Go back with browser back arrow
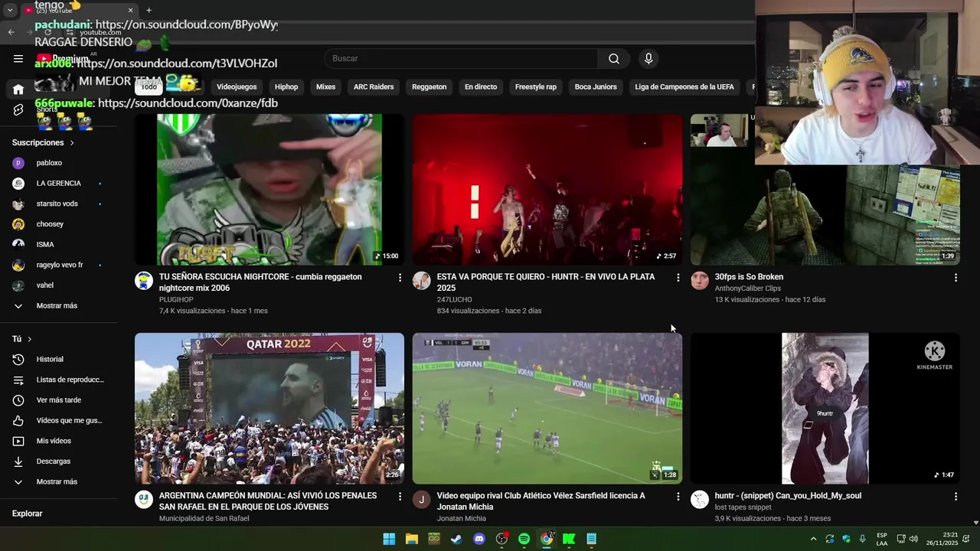 click(11, 32)
